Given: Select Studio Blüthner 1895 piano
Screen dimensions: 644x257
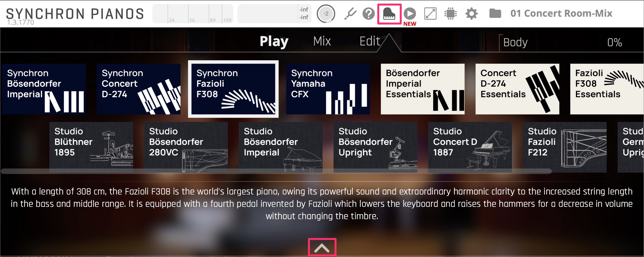Looking at the screenshot, I should click(91, 147).
